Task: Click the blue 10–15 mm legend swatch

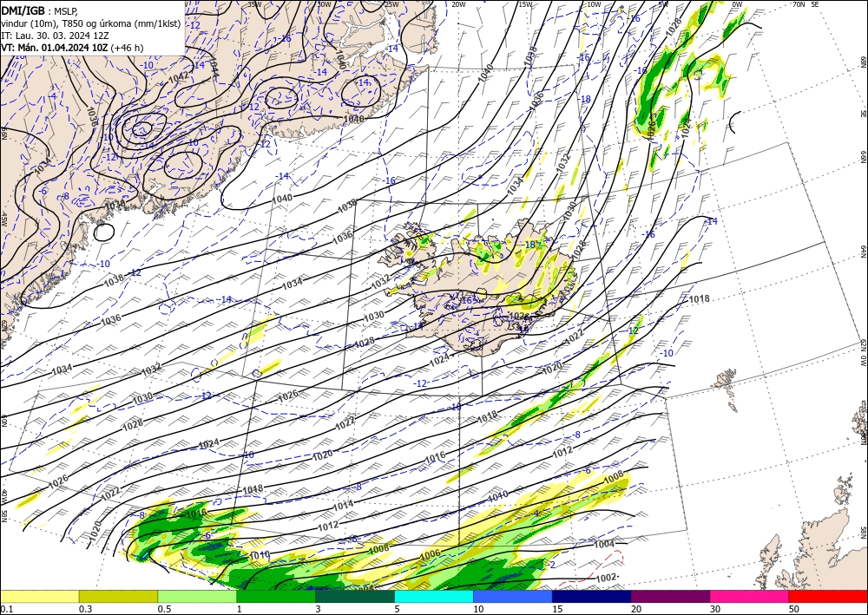Action: [513, 596]
